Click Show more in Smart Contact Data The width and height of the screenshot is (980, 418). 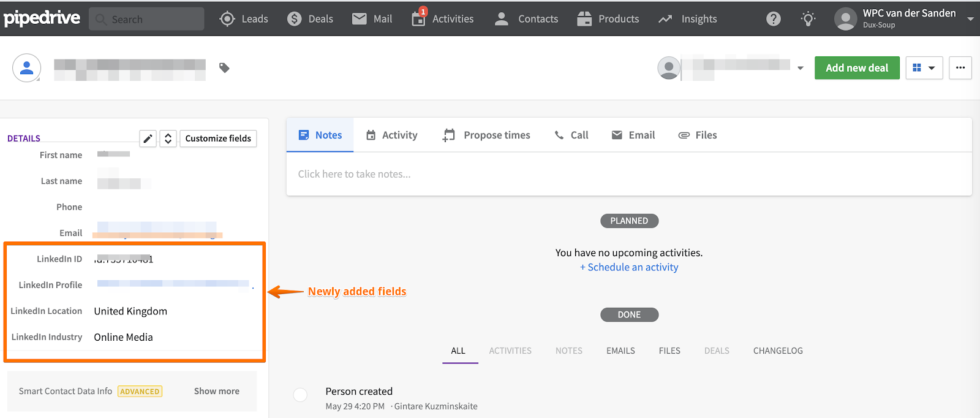217,391
